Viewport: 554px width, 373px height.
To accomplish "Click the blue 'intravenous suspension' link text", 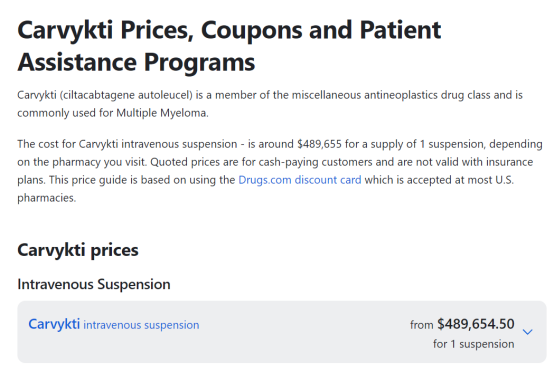I will (x=141, y=325).
